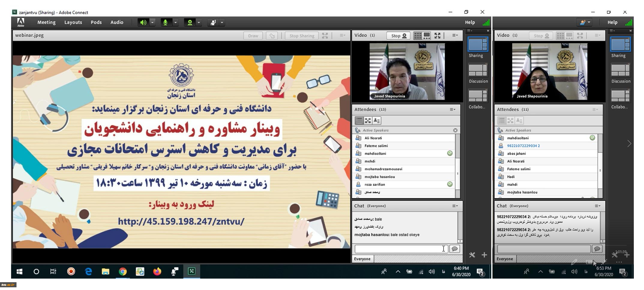This screenshot has height=290, width=644.
Task: Toggle the green webcam button
Action: coord(190,23)
